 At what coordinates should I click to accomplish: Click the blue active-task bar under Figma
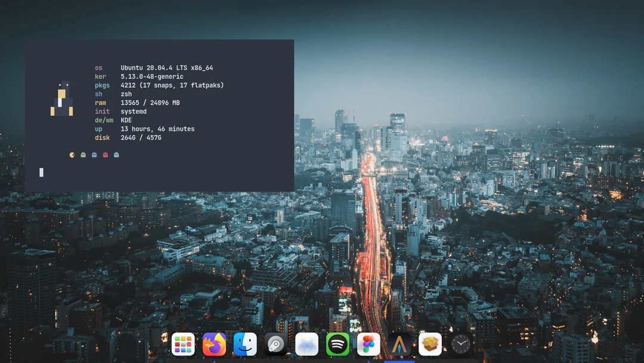[x=399, y=361]
